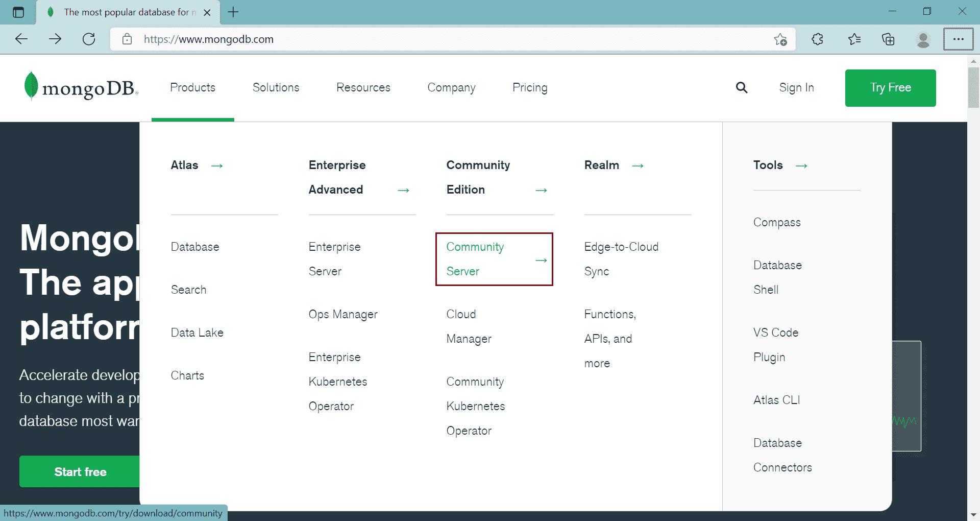Screen dimensions: 980x521
Task: Click the scrollbar down arrow
Action: (x=974, y=515)
